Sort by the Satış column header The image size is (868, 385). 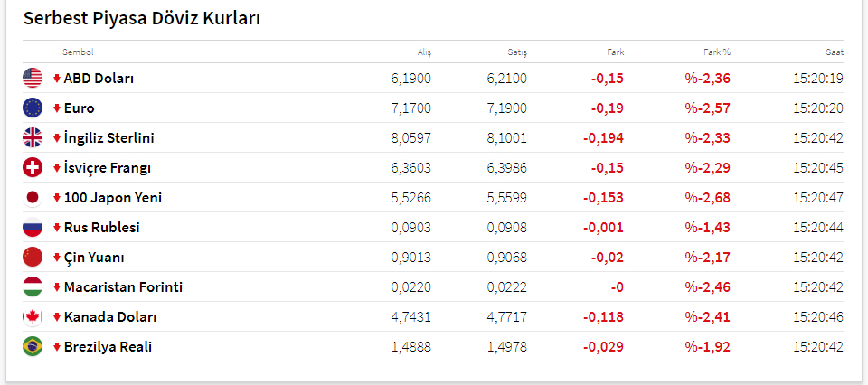(518, 52)
